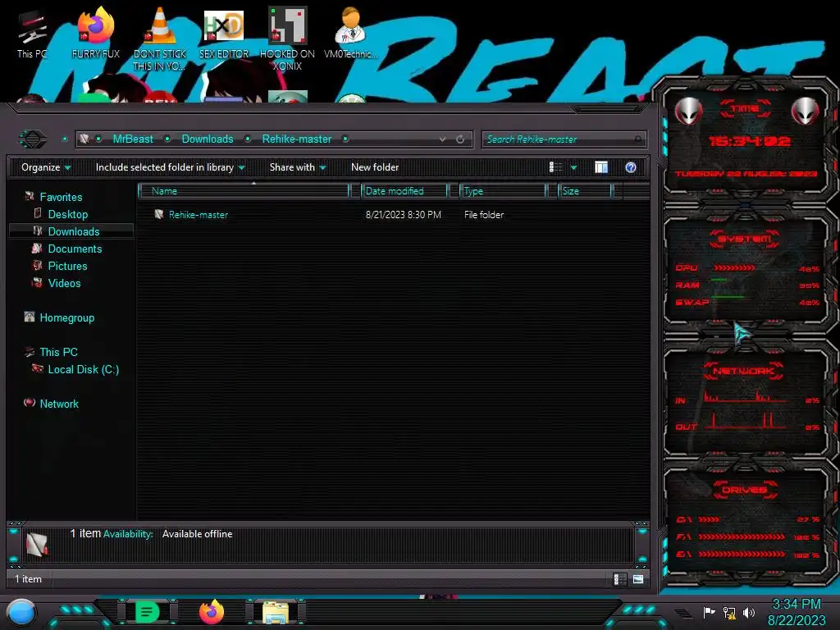This screenshot has width=840, height=630.
Task: Sort by Date modified column header
Action: (404, 191)
